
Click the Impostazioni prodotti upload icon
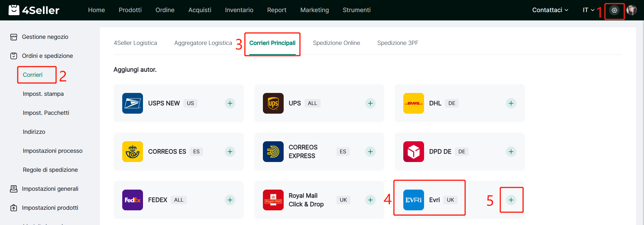(14, 208)
